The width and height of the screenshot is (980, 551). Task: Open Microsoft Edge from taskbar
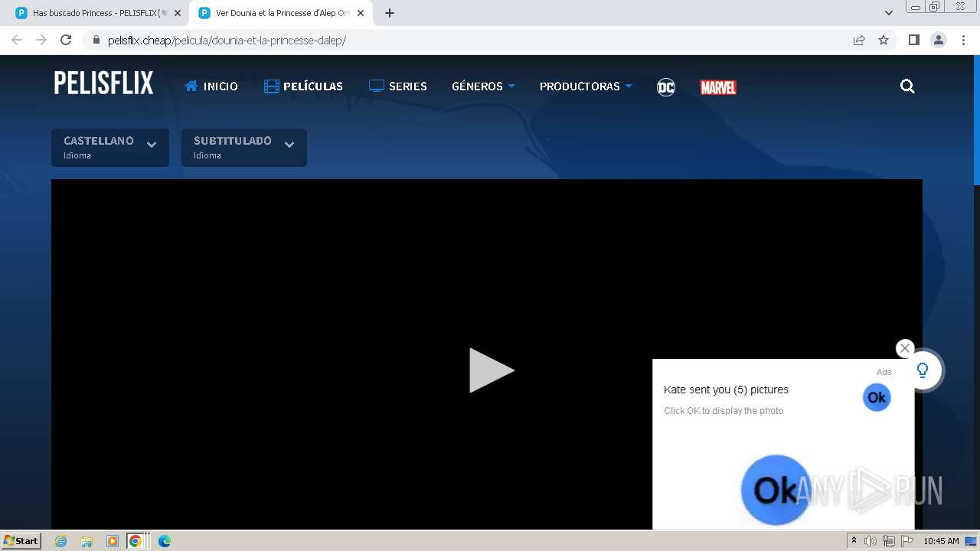164,541
